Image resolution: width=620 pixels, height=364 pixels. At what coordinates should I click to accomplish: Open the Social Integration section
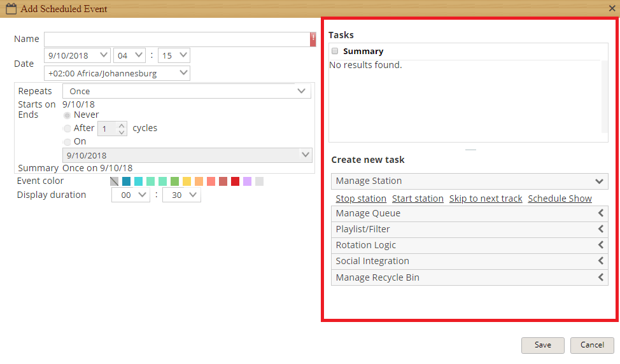469,262
